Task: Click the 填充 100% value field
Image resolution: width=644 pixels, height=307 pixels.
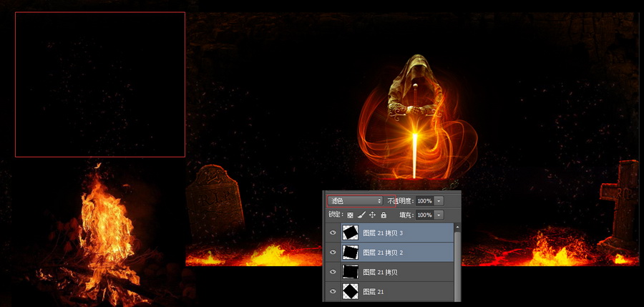Action: point(424,215)
